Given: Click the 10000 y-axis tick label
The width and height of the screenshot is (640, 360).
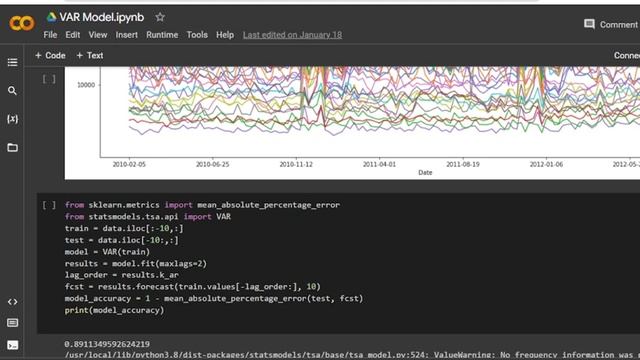Looking at the screenshot, I should [x=86, y=85].
